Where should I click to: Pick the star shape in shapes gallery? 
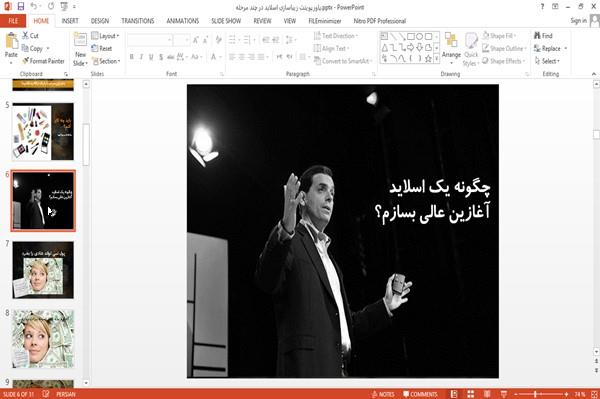click(429, 59)
